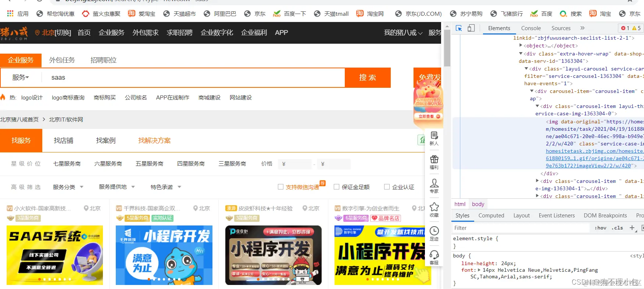Open the red error count badge
The image size is (644, 289).
point(625,28)
